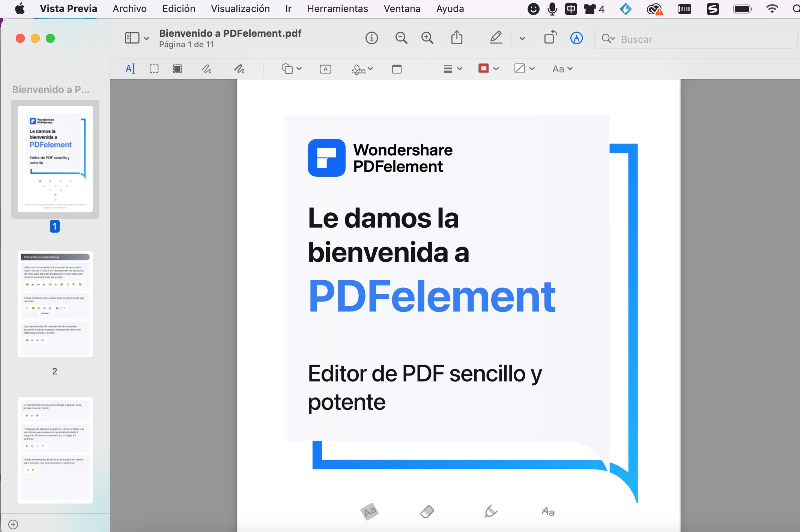
Task: Open the Ventana menu
Action: (x=402, y=9)
